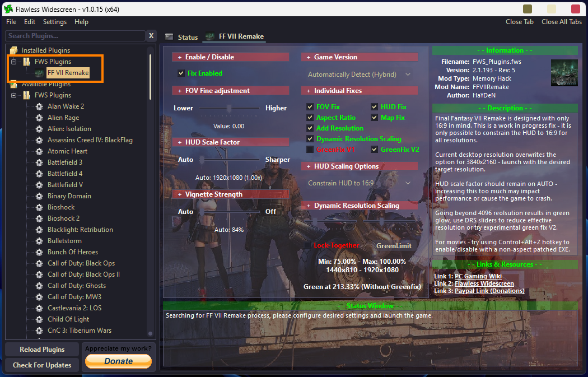Click the Reload Plugins button
This screenshot has width=588, height=377.
(x=42, y=349)
